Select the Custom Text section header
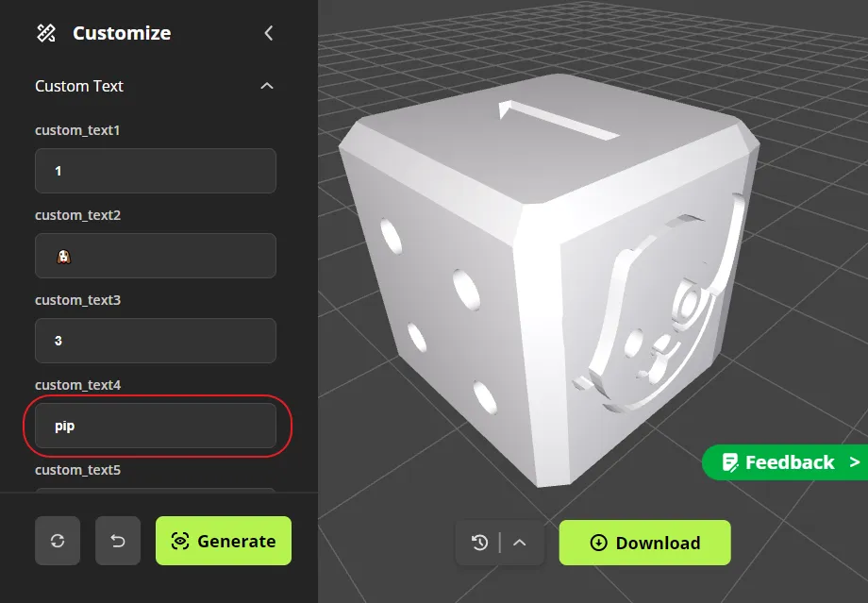868x603 pixels. pos(79,85)
